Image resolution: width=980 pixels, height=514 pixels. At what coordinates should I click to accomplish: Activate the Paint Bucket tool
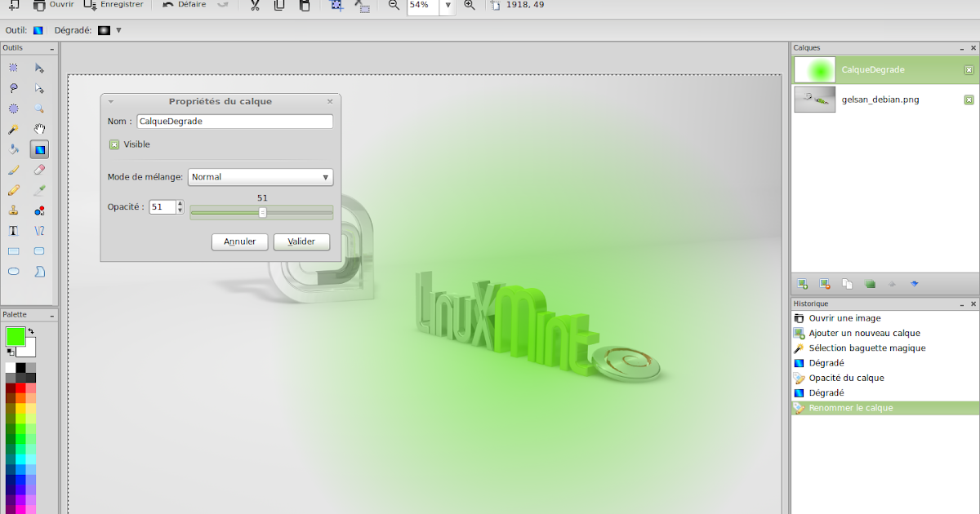pos(12,148)
